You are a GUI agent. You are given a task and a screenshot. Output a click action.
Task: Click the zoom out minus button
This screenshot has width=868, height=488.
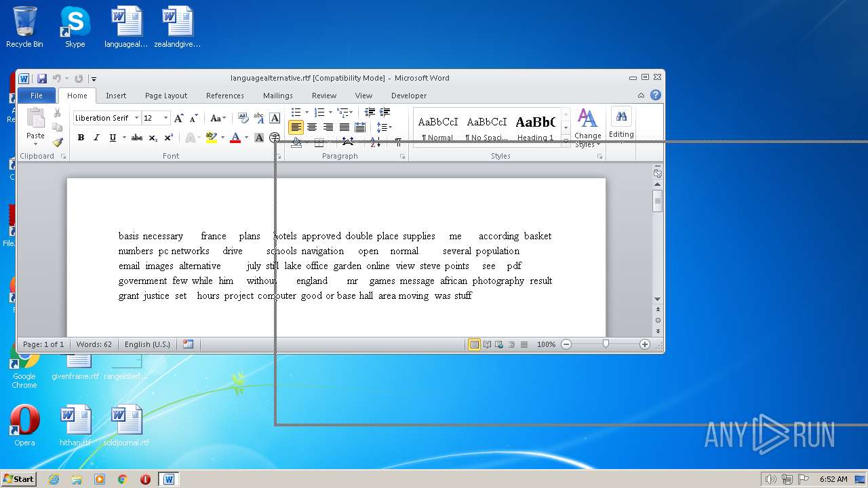[566, 344]
